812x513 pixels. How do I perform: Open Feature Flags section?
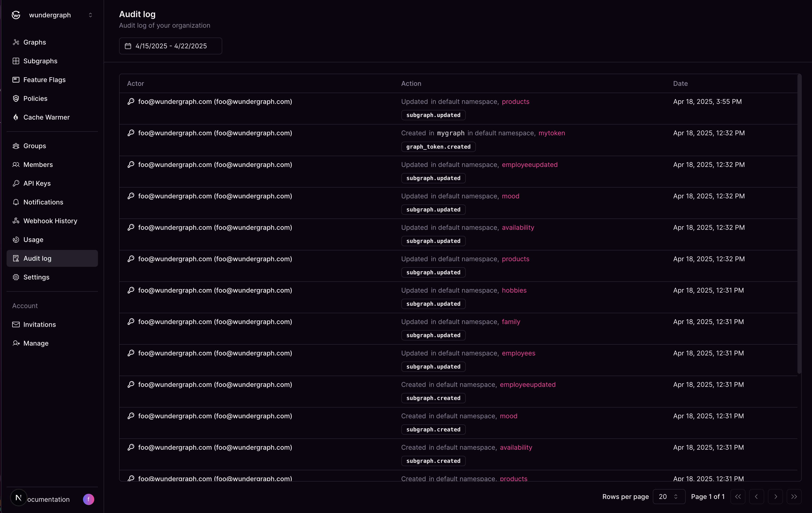(x=52, y=79)
